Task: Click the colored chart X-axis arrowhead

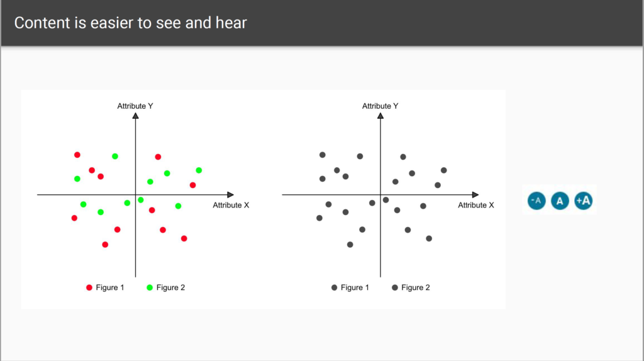Action: pyautogui.click(x=230, y=195)
